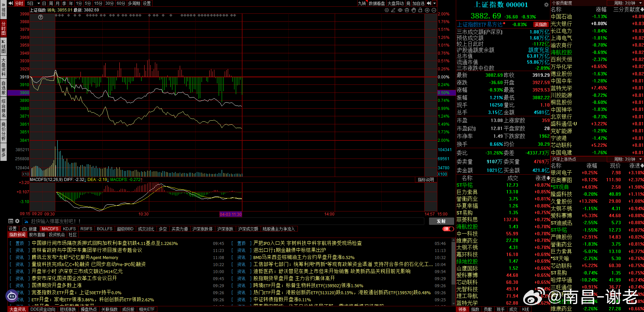Open 竞价分析 in left sidebar

[x=3, y=131]
